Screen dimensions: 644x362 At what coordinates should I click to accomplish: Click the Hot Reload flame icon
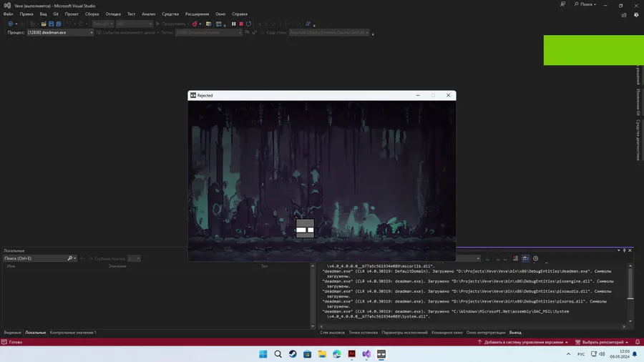(x=195, y=24)
